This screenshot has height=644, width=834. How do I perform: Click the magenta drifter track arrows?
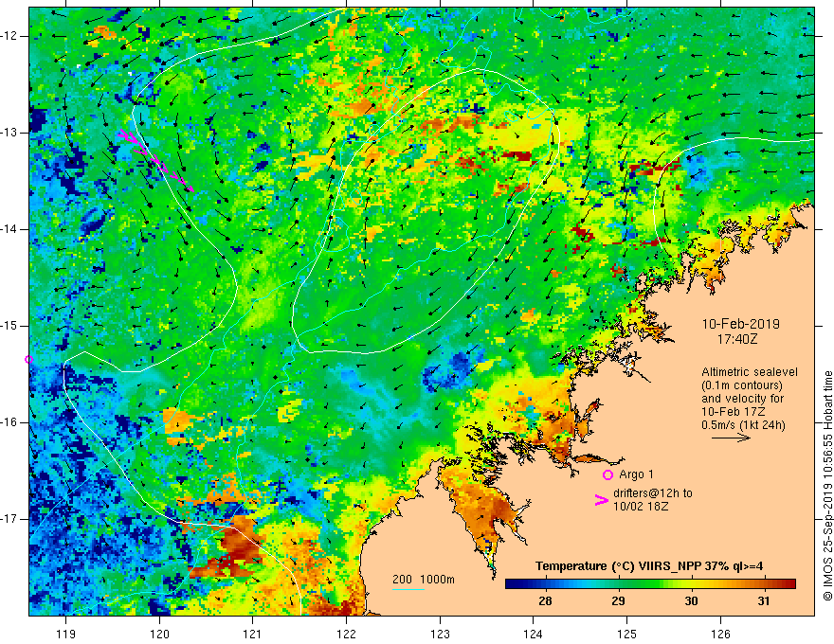pyautogui.click(x=156, y=160)
